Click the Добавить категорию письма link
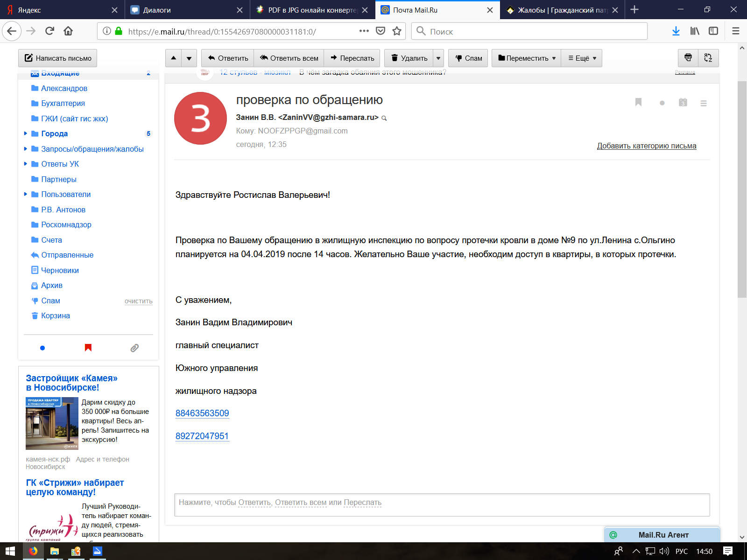Viewport: 747px width, 560px height. (646, 146)
